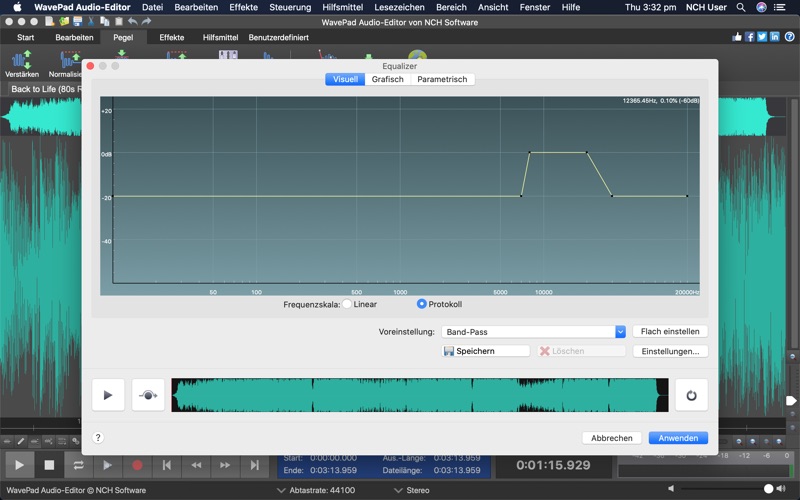Click the rewind button
The height and width of the screenshot is (500, 800).
tap(196, 465)
